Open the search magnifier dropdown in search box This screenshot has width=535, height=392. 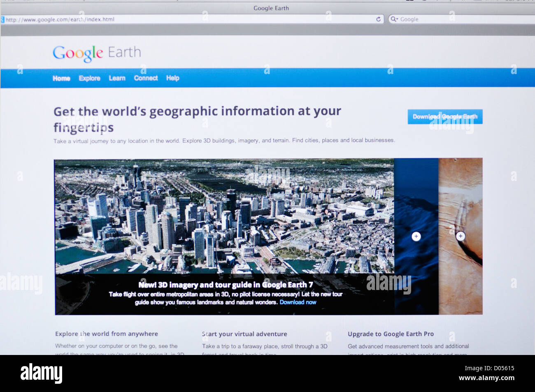coord(394,19)
